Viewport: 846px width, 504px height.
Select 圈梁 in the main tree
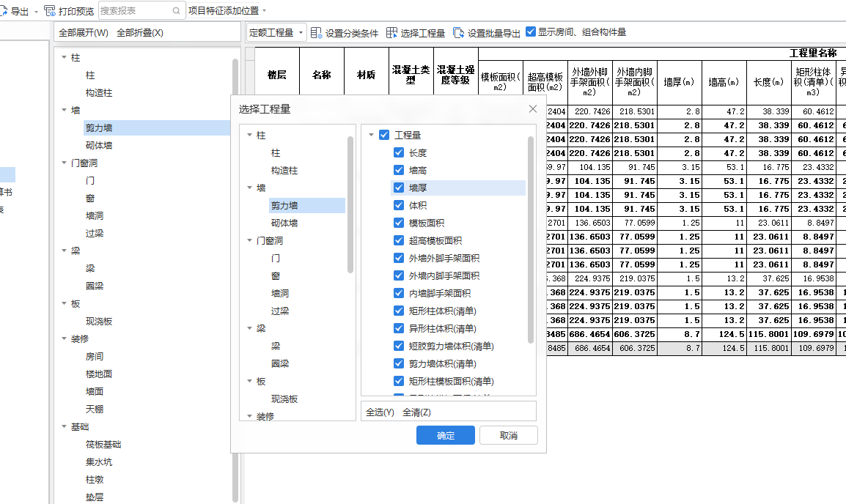(95, 286)
